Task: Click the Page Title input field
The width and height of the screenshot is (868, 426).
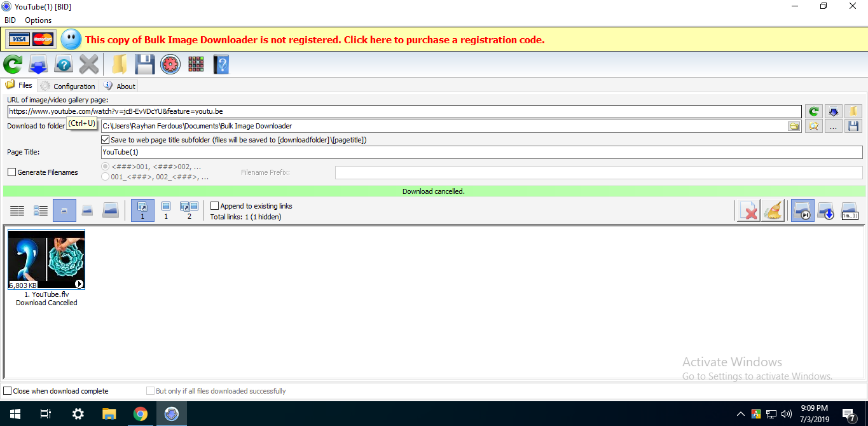Action: (481, 152)
